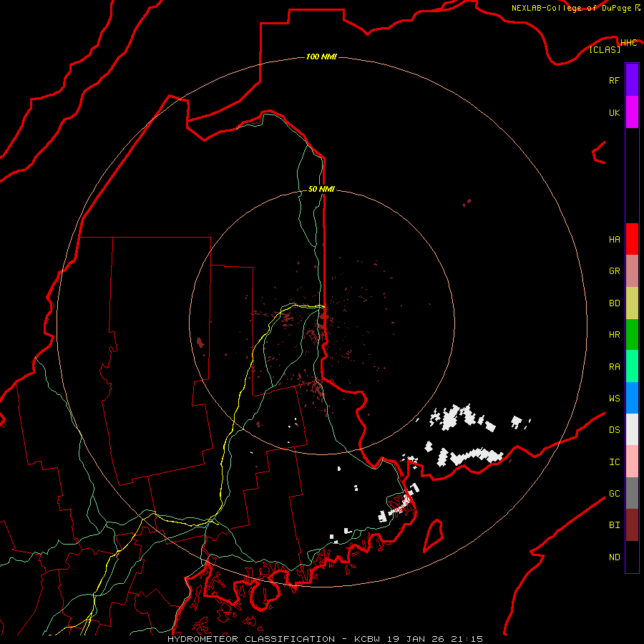Click the ND legend label
The height and width of the screenshot is (644, 644).
coord(615,557)
